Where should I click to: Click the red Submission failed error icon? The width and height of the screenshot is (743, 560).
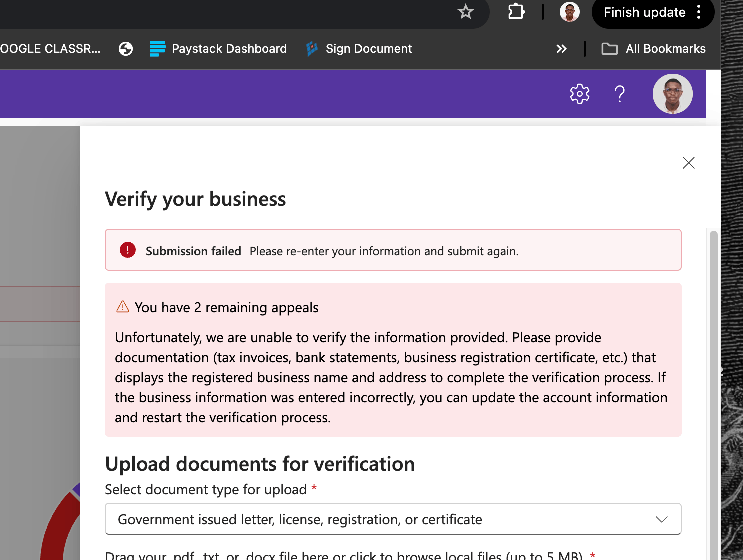click(128, 250)
